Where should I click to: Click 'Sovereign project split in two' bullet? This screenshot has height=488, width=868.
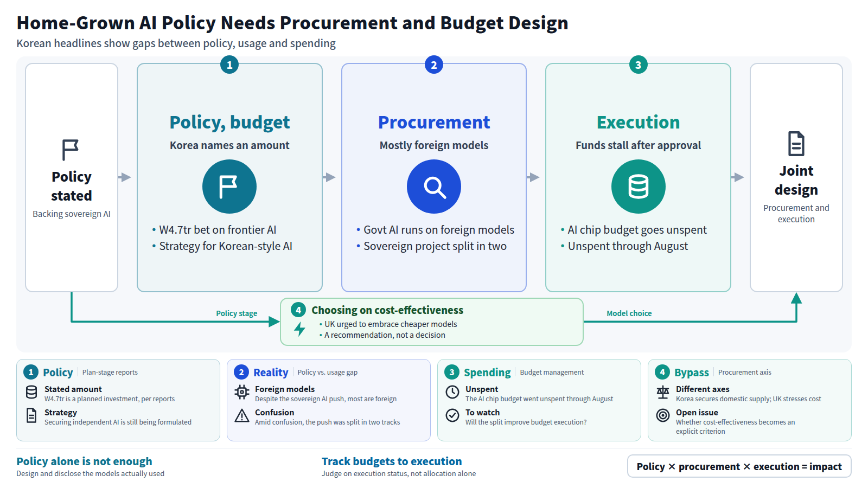435,246
